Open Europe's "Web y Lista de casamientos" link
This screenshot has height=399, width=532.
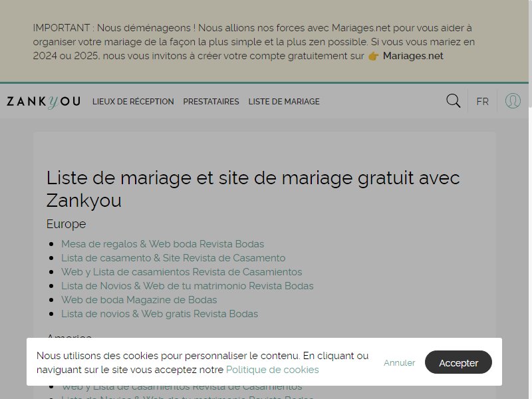(182, 272)
